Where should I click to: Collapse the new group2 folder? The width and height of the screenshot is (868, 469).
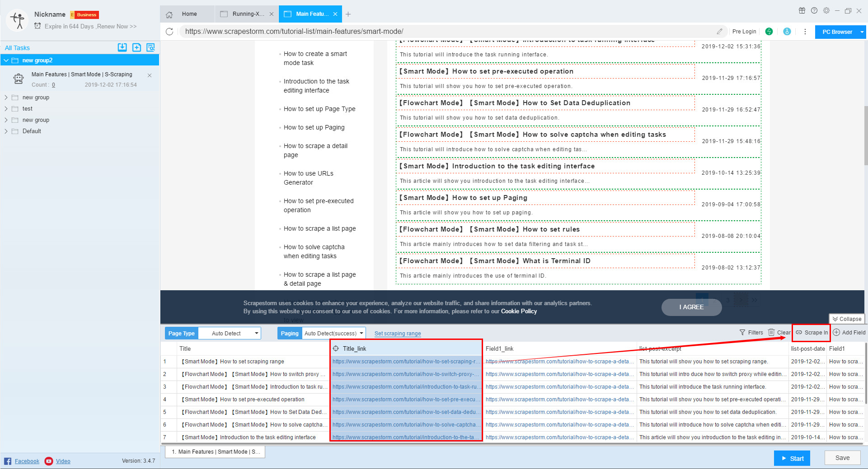coord(6,60)
